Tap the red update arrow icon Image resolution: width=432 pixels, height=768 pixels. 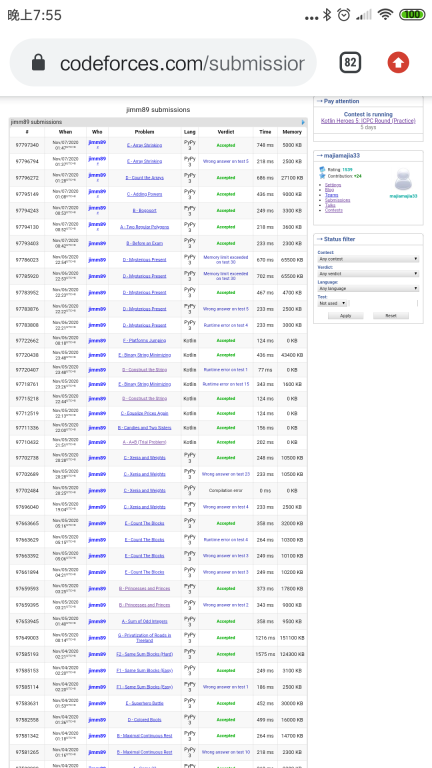point(398,63)
